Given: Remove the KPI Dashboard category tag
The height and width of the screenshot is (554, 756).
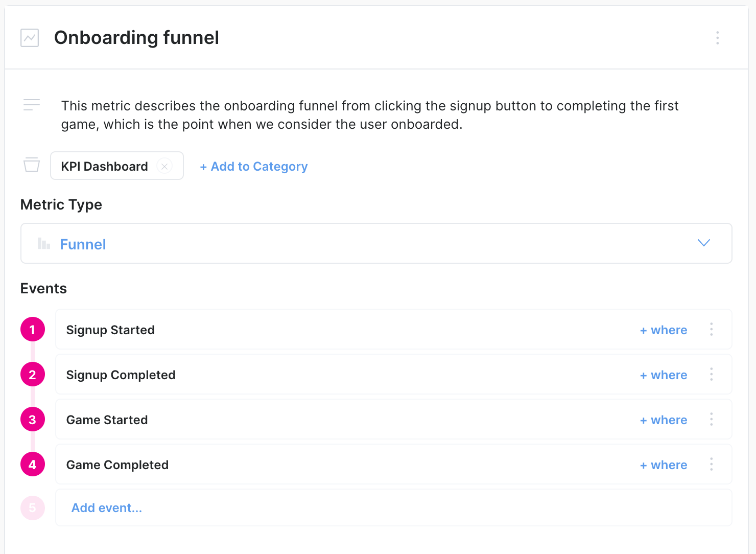Looking at the screenshot, I should [164, 166].
